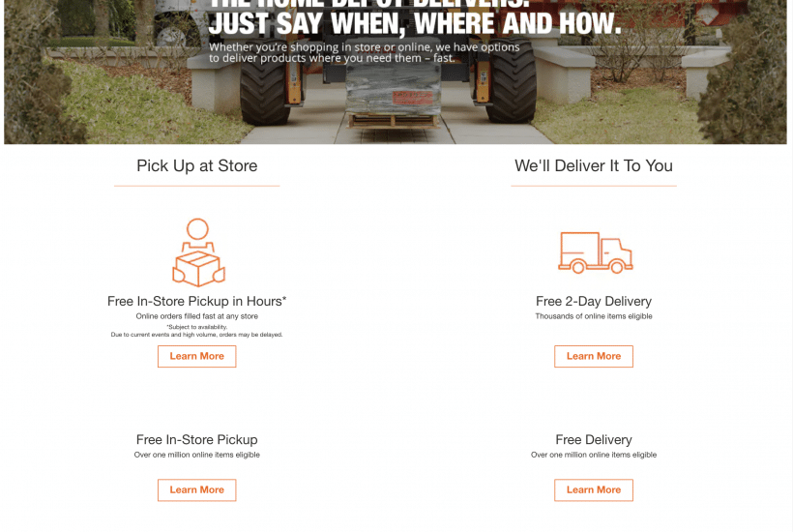The width and height of the screenshot is (793, 532).
Task: Click the banner subtext about shopping in store or online
Action: click(x=365, y=52)
